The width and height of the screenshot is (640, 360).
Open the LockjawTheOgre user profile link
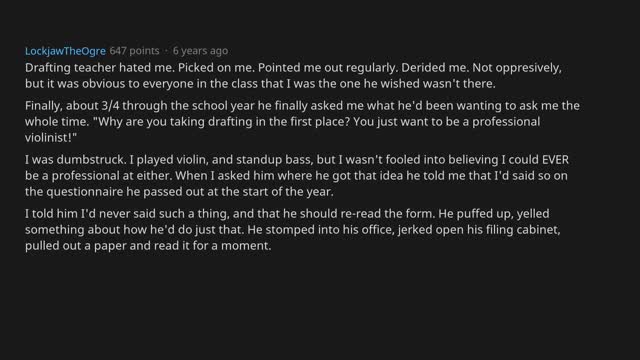65,51
